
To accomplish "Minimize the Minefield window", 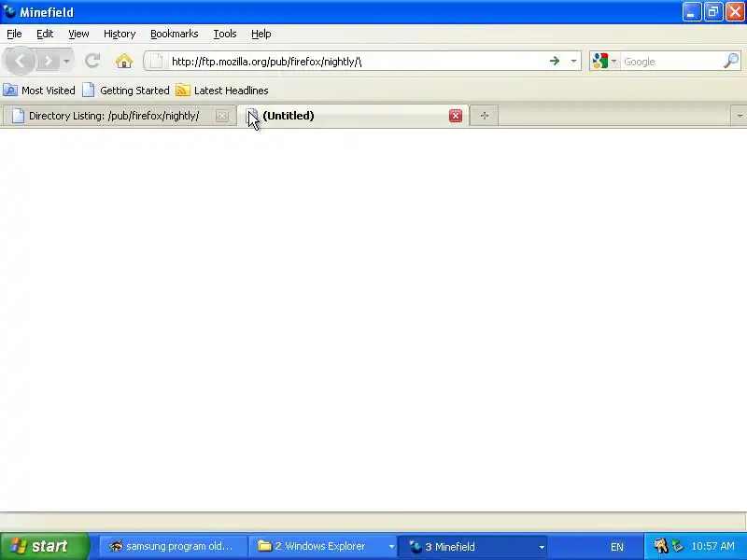I will tap(691, 11).
